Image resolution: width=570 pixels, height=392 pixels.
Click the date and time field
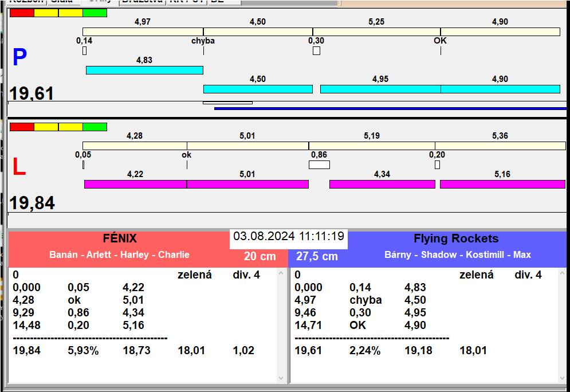pos(289,237)
